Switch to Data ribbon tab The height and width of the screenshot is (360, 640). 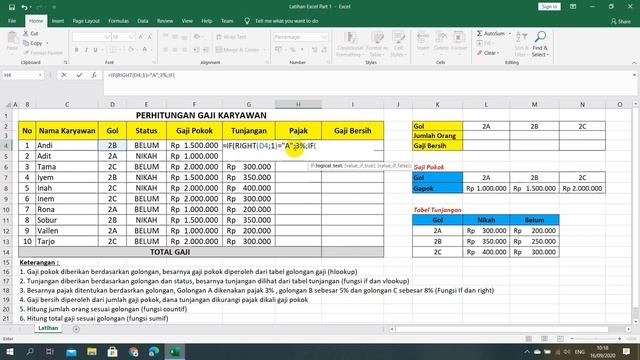coord(143,21)
